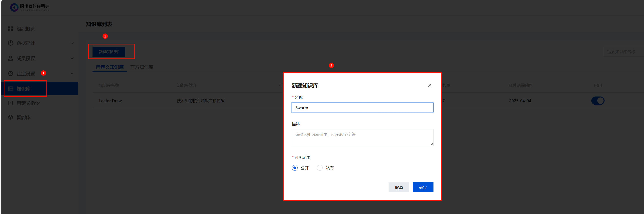Click the 描述 description text area
This screenshot has width=644, height=214.
click(x=362, y=137)
